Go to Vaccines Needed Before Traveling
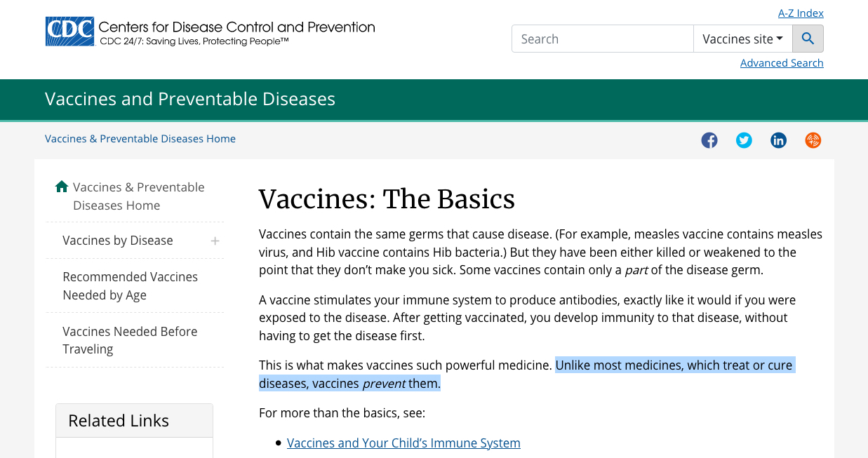Image resolution: width=868 pixels, height=458 pixels. click(130, 340)
